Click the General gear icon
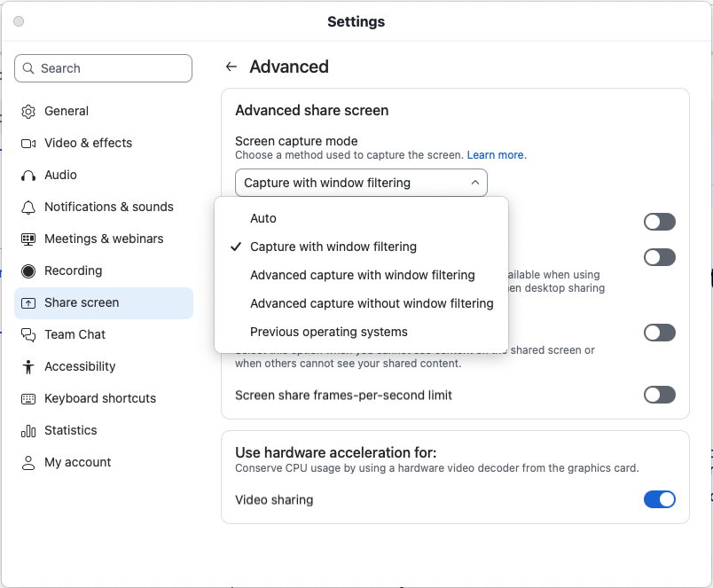Viewport: 713px width, 588px height. 28,112
